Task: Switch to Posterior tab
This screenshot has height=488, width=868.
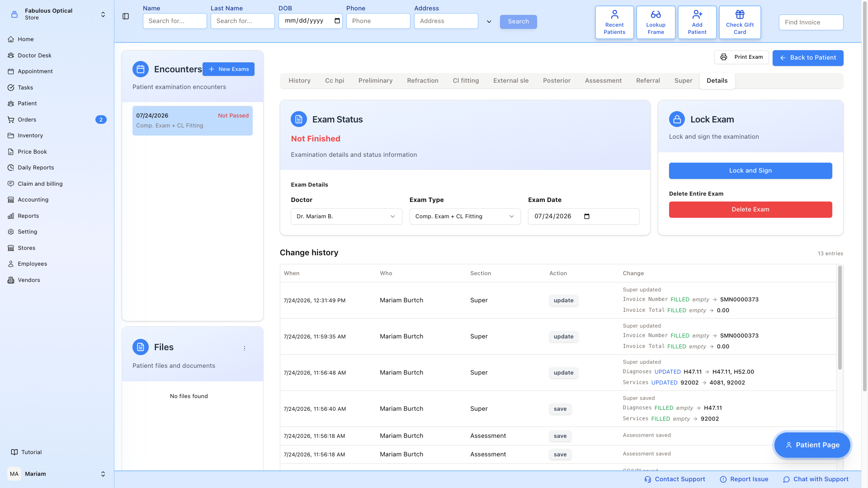Action: pos(557,81)
